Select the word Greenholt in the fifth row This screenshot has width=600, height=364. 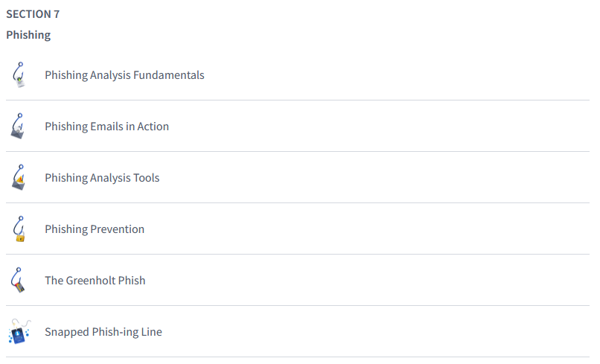(x=92, y=281)
